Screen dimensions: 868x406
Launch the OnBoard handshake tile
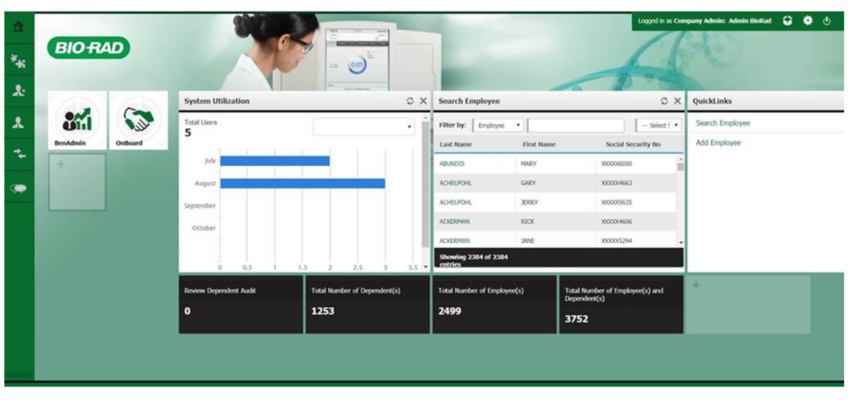138,121
